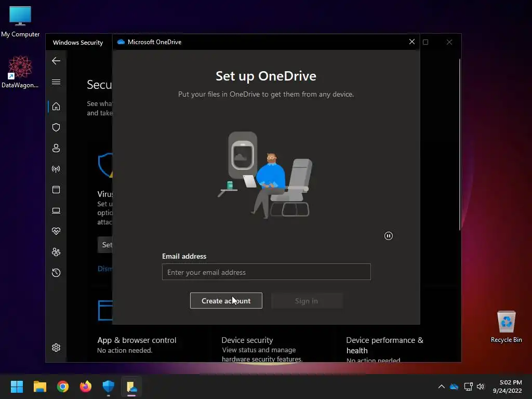Open Protection history clock icon
Viewport: 532px width, 399px height.
point(56,273)
